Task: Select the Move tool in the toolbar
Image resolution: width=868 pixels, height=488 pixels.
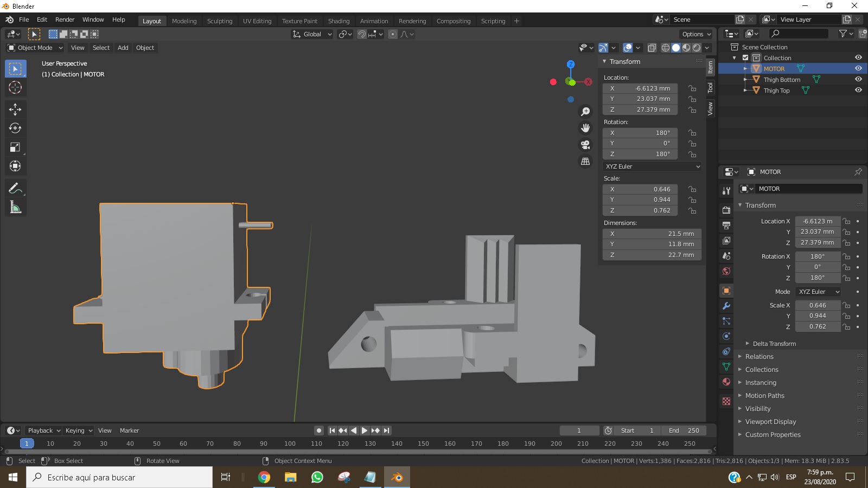Action: (x=15, y=109)
